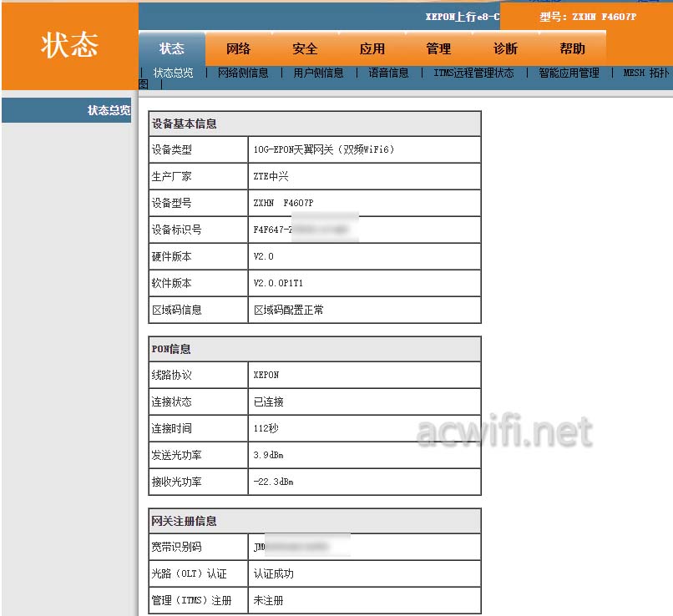Open ITMS远程管理状态 submenu
The width and height of the screenshot is (673, 616).
[473, 73]
